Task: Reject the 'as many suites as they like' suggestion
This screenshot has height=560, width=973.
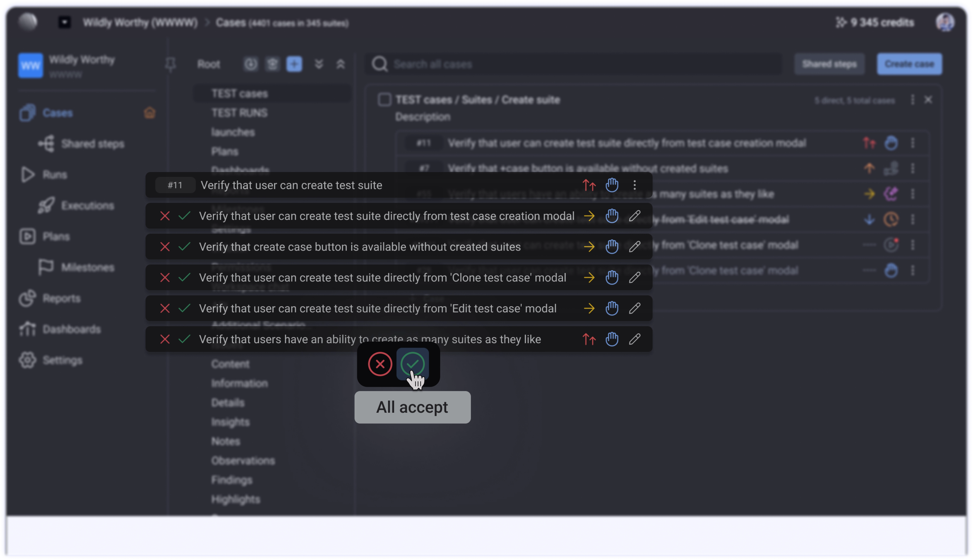Action: pyautogui.click(x=165, y=339)
